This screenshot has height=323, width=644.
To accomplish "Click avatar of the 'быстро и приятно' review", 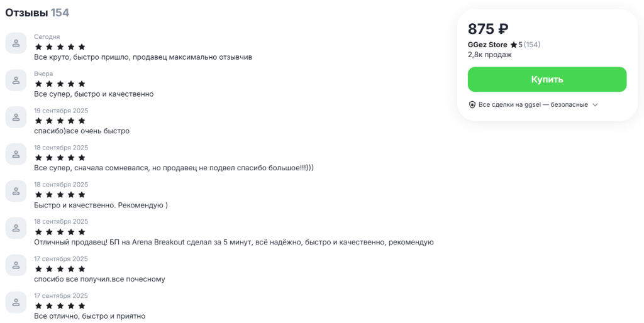I will point(16,303).
